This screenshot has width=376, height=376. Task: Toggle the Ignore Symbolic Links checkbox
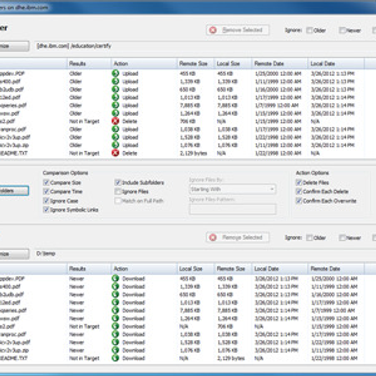46,210
